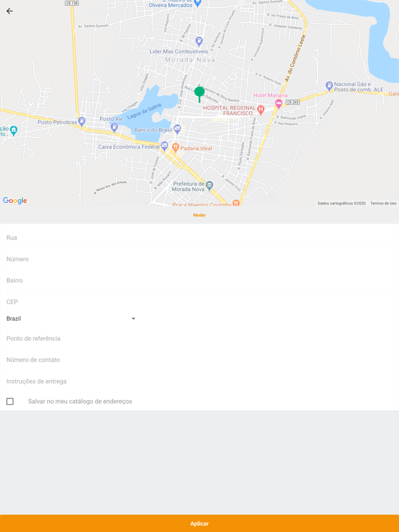Open the Praça Maestro Coutinho restaurant marker
Viewport: 399px width, 532px height.
pos(237,203)
